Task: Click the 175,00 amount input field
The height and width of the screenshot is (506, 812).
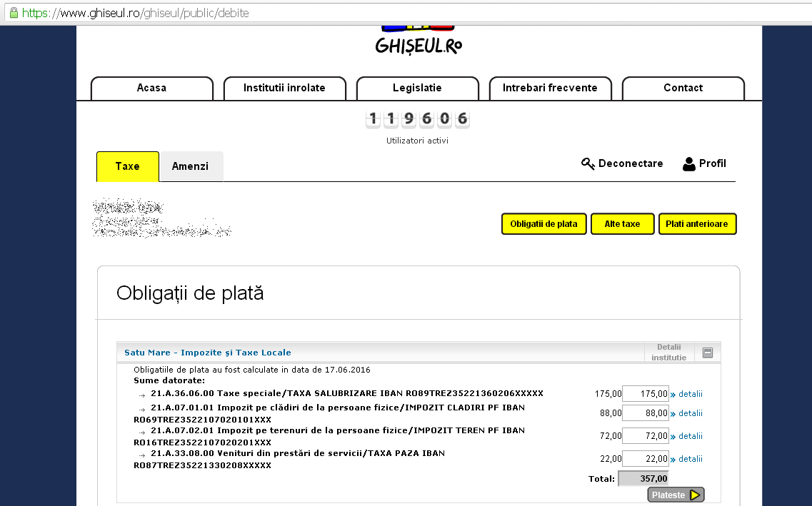Action: (646, 394)
